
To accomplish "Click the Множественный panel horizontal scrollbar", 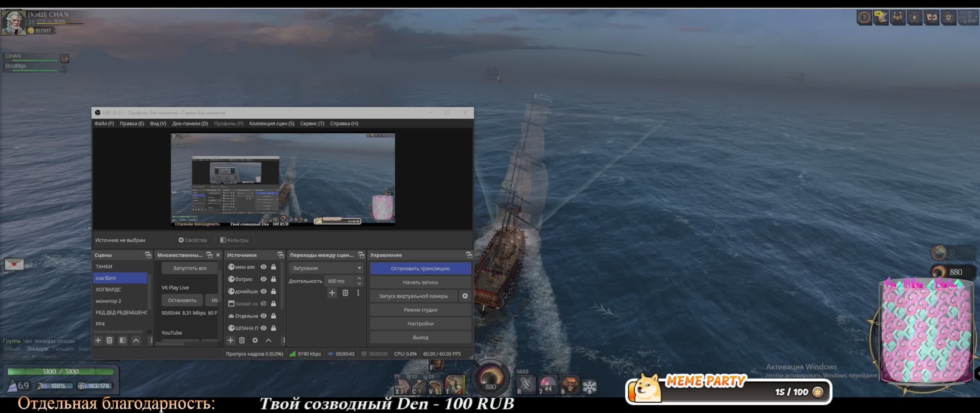I will point(170,343).
